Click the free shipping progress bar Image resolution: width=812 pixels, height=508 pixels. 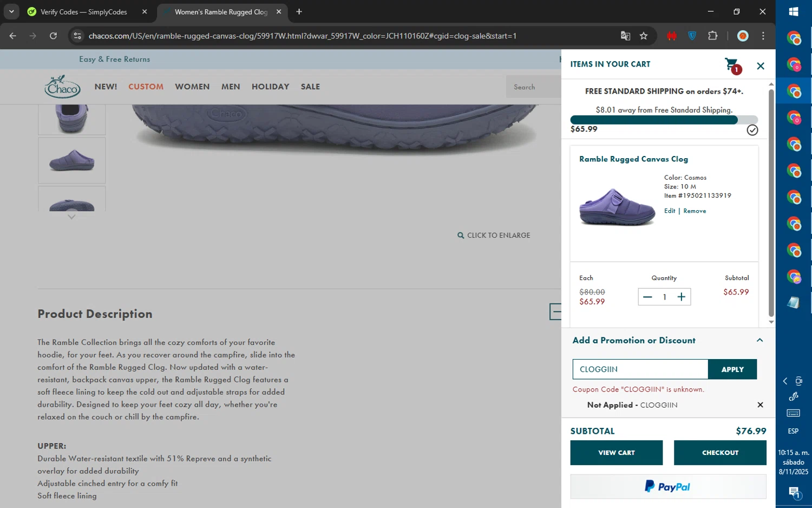pos(664,120)
